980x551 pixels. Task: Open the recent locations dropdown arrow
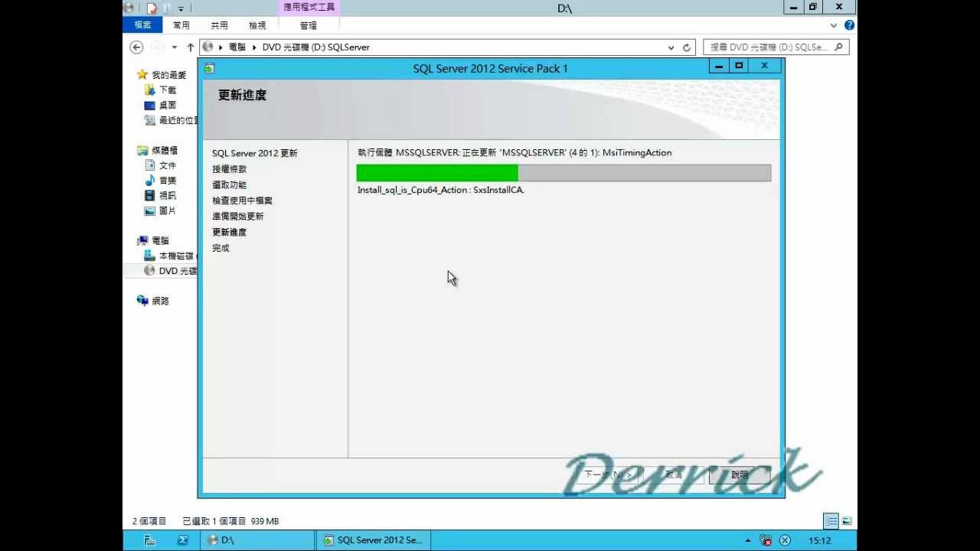175,47
